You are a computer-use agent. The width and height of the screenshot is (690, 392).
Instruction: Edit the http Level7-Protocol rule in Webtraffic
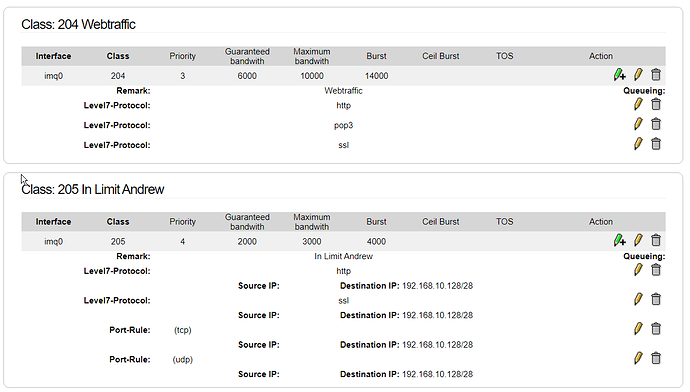(638, 104)
